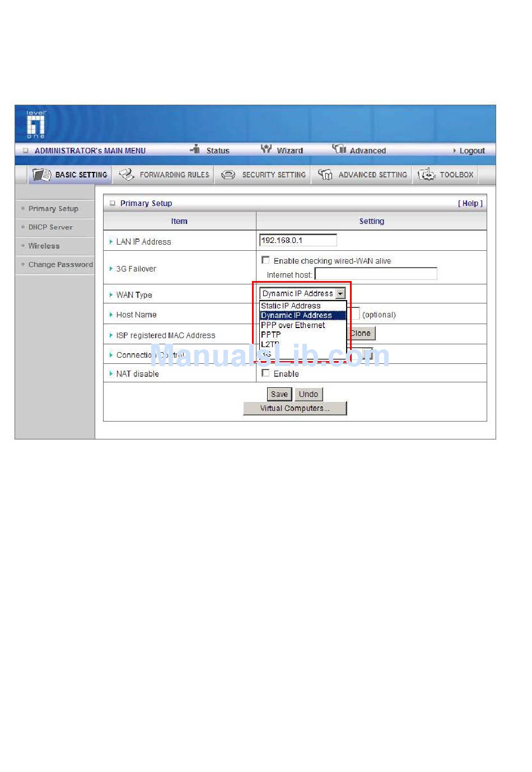The image size is (532, 772).
Task: Click the NAT disable label
Action: 137,373
